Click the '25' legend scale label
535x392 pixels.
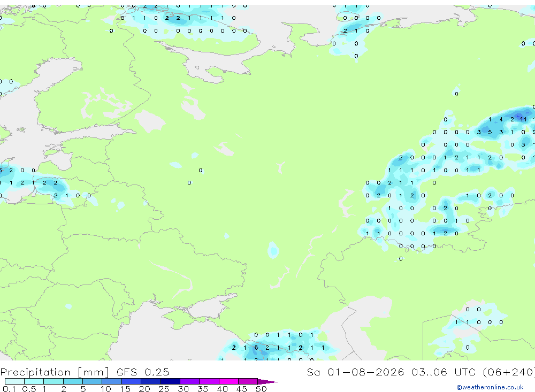pos(164,389)
